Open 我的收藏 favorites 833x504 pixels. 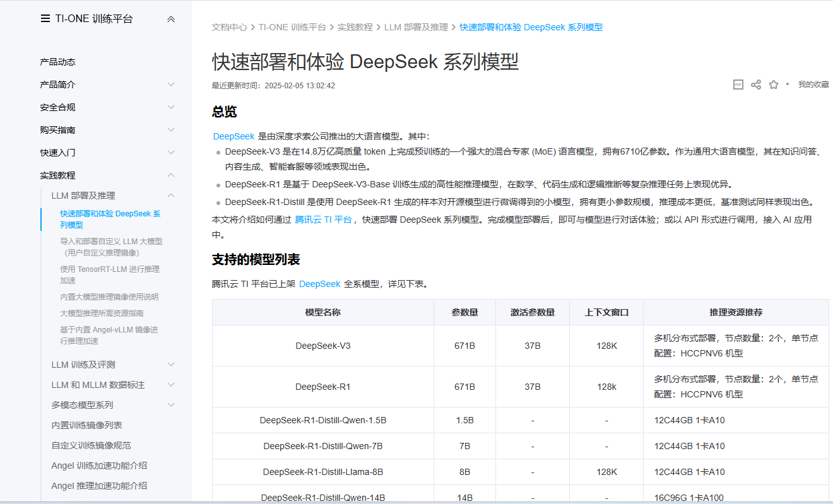[813, 85]
